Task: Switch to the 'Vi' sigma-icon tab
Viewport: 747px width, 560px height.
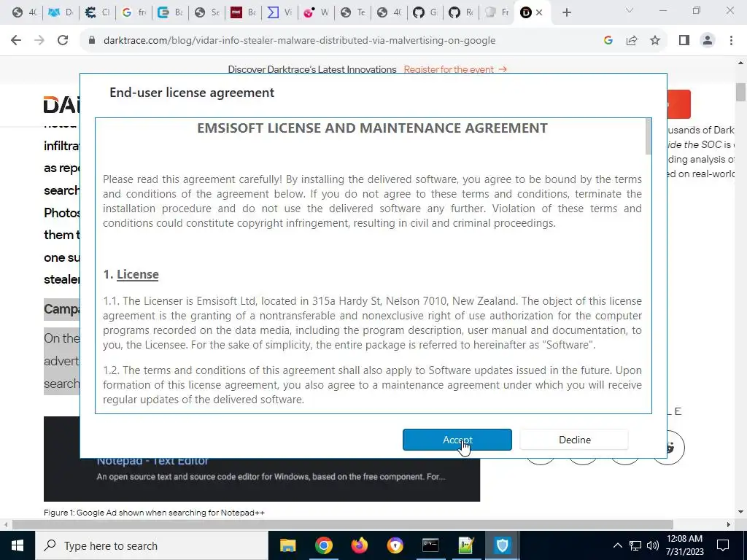Action: [279, 12]
